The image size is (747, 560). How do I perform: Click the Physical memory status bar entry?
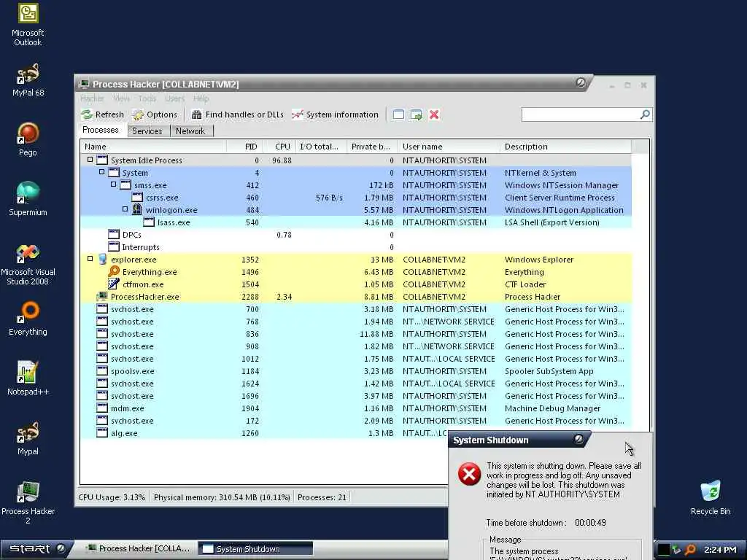(x=222, y=497)
